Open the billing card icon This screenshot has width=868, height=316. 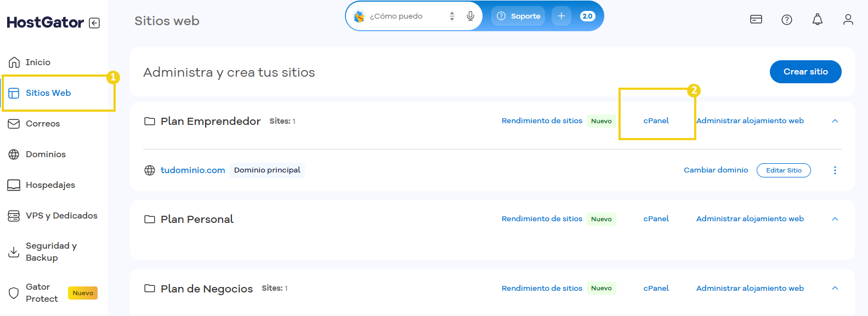[756, 20]
